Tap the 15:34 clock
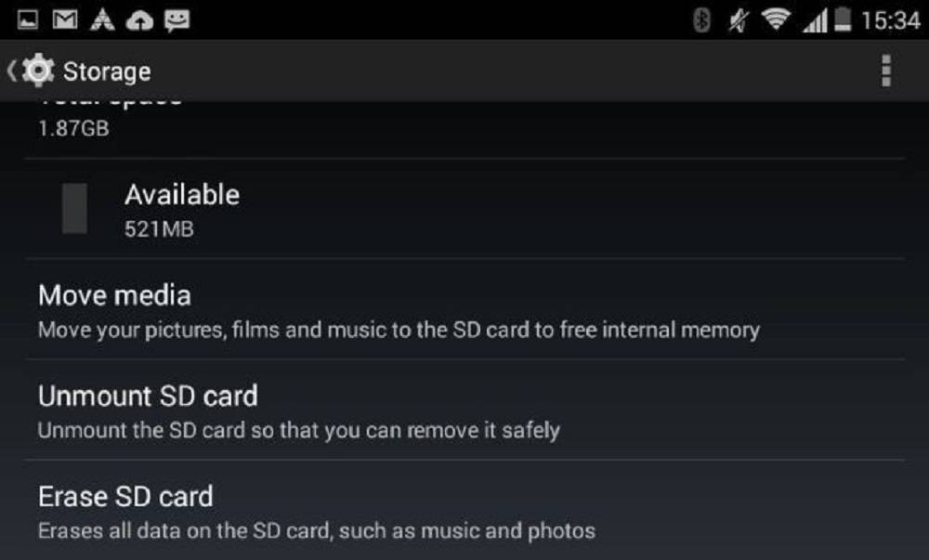929x560 pixels. point(891,20)
